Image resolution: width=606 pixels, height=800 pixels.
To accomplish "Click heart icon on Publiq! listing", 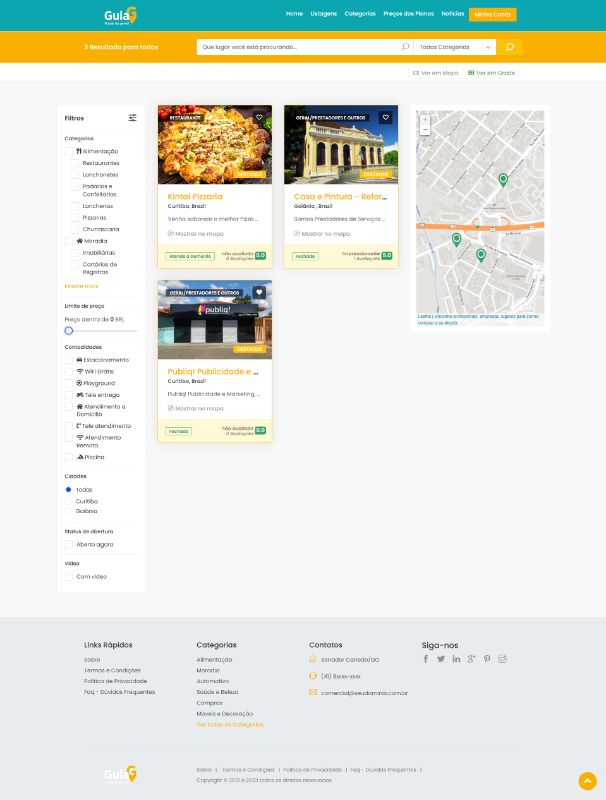I will (259, 293).
